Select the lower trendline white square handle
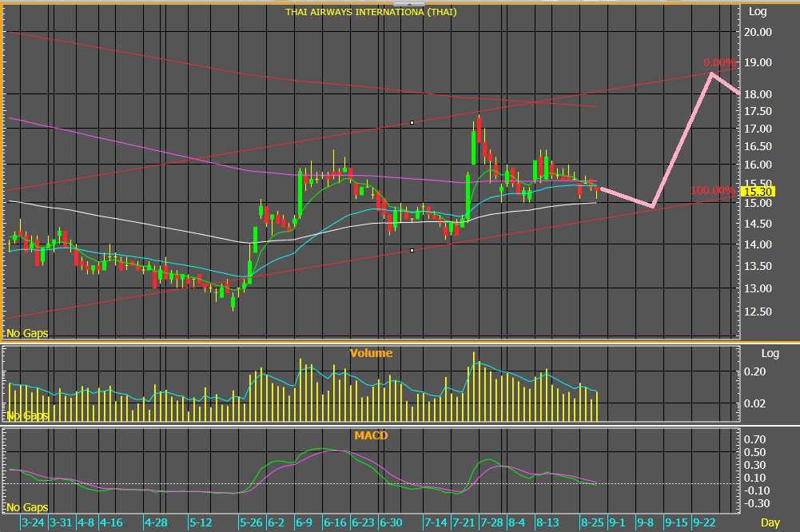 pos(412,250)
